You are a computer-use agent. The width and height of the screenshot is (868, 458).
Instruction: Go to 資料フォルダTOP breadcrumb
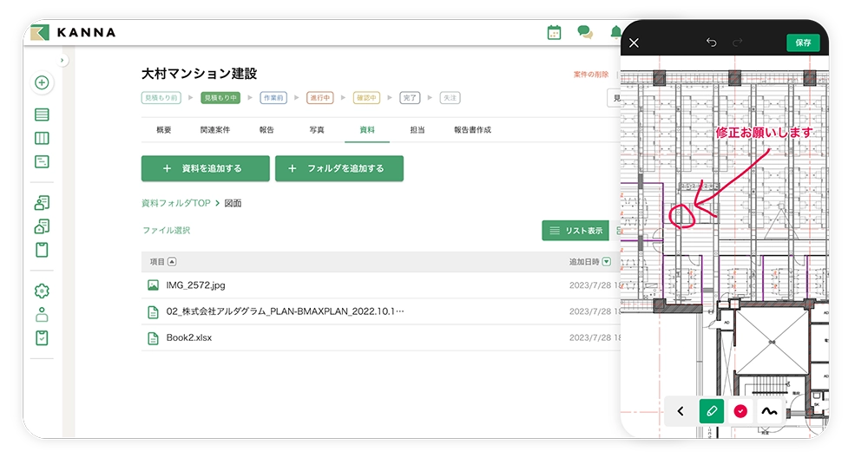tap(176, 203)
